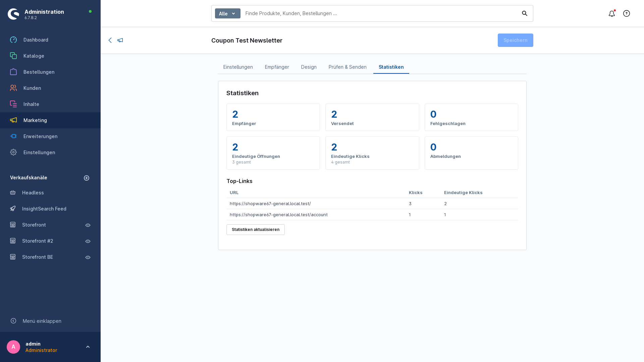Open the Alle search filter dropdown
Image resolution: width=644 pixels, height=362 pixels.
click(228, 13)
